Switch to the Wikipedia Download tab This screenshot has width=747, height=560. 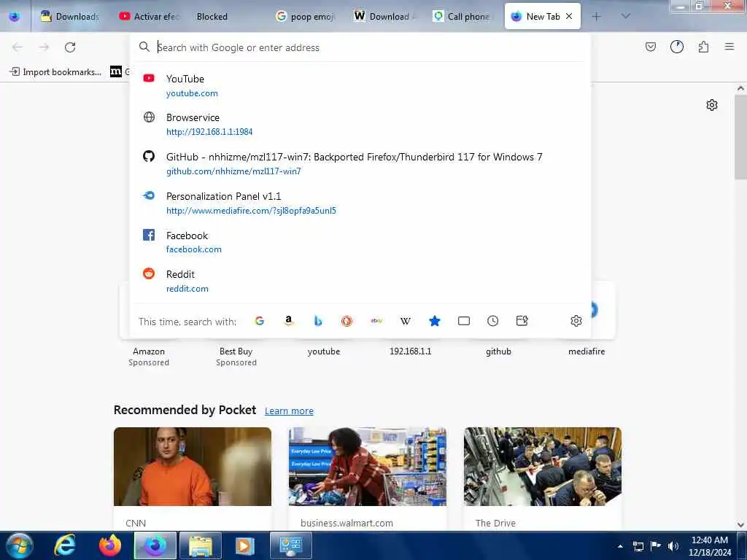[x=384, y=17]
